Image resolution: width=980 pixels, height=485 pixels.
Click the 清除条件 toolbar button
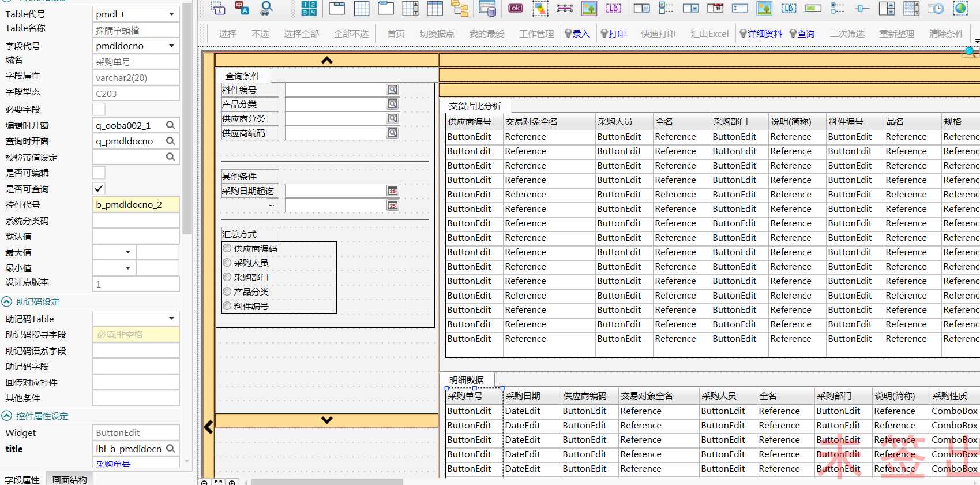[947, 34]
